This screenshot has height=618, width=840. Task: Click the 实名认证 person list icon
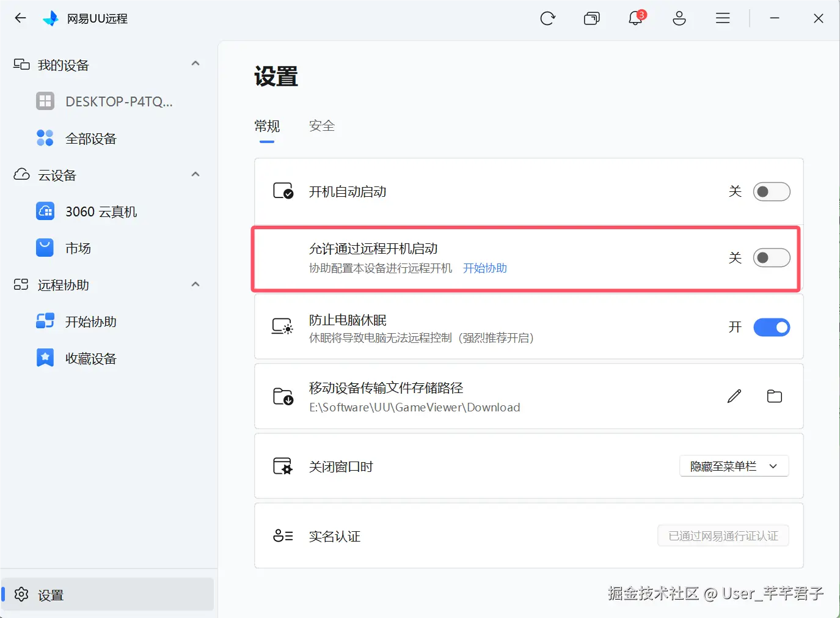[283, 536]
